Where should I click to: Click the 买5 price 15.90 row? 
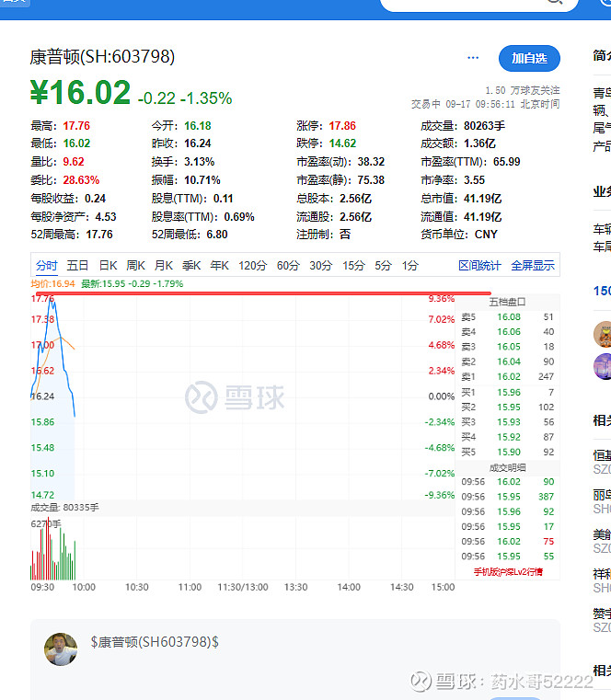point(507,452)
